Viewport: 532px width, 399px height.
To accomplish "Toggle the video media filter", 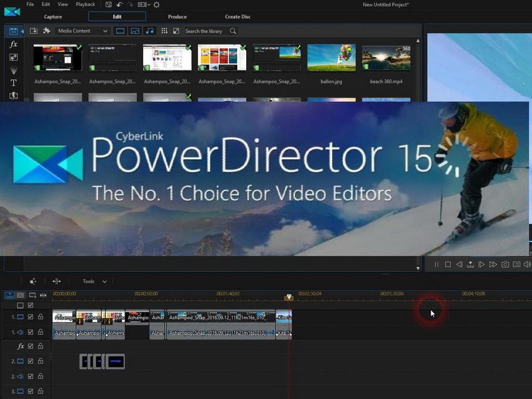I will pos(120,31).
